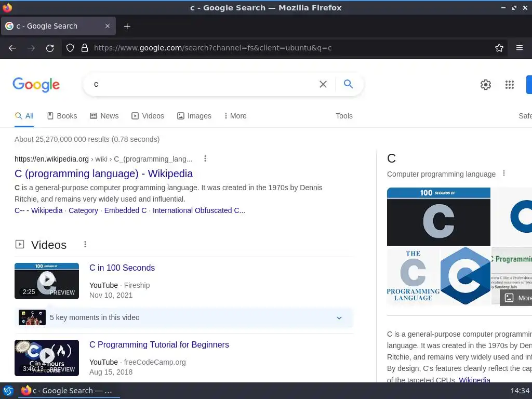Open the Google apps grid

point(509,85)
